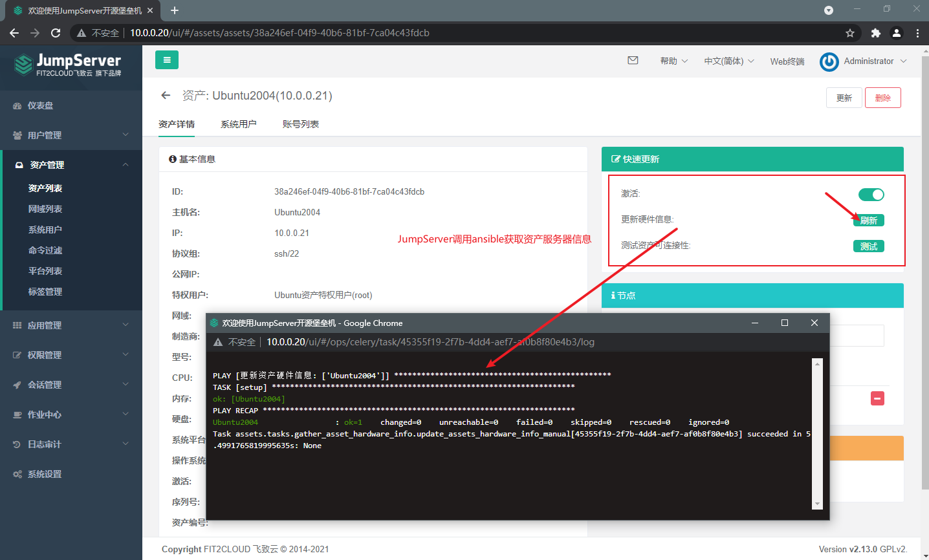Bookmark this page with star icon

click(x=850, y=33)
